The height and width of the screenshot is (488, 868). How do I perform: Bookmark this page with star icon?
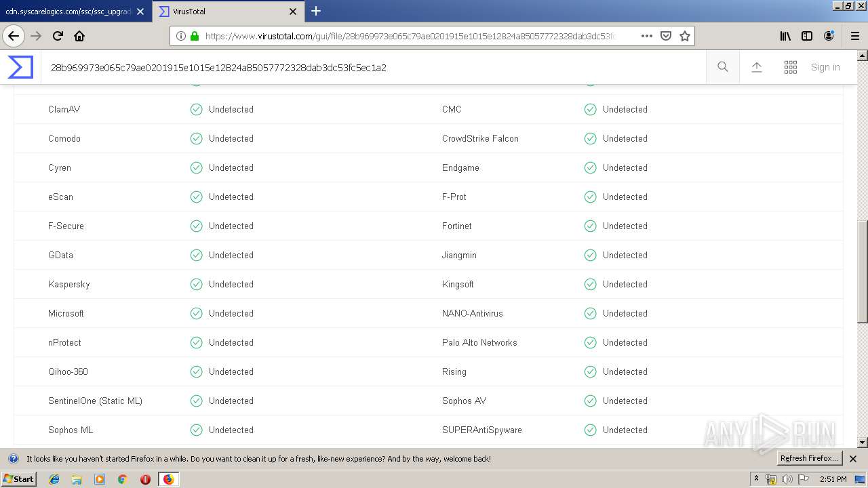(x=685, y=36)
